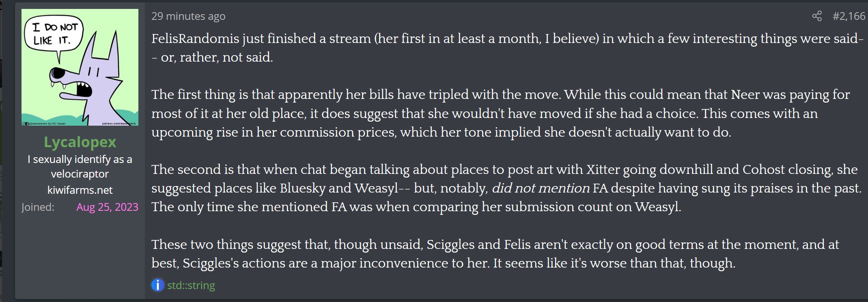The height and width of the screenshot is (302, 868).
Task: Open the blue Informative reaction icon
Action: coord(157,285)
